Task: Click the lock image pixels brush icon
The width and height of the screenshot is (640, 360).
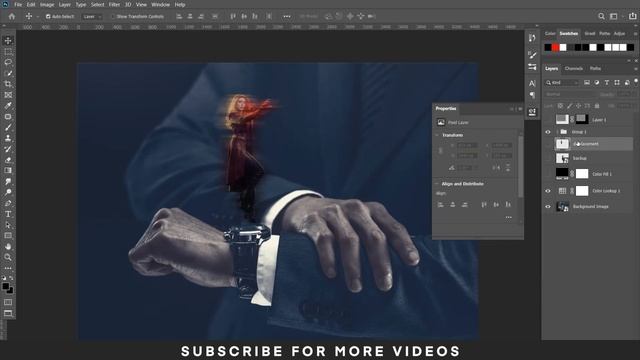Action: (x=569, y=106)
